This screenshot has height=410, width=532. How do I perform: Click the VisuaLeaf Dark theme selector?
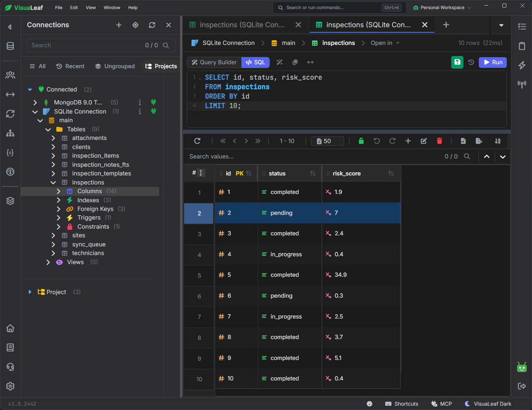point(488,404)
